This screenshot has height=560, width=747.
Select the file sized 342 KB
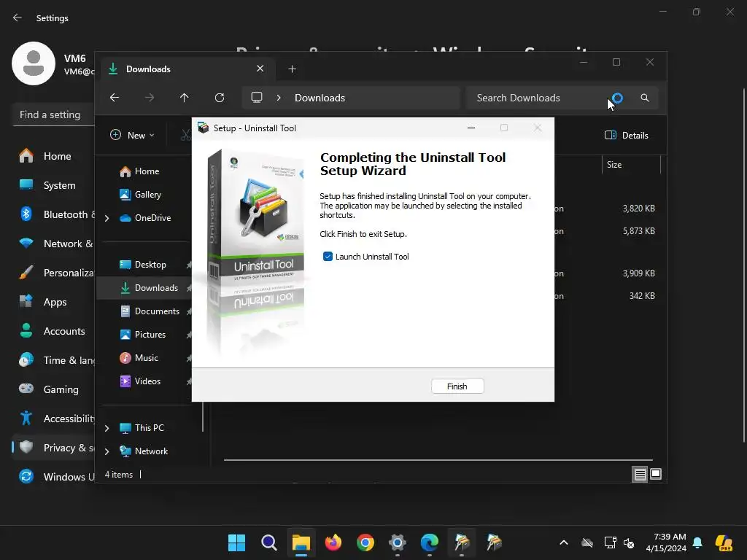pyautogui.click(x=642, y=296)
